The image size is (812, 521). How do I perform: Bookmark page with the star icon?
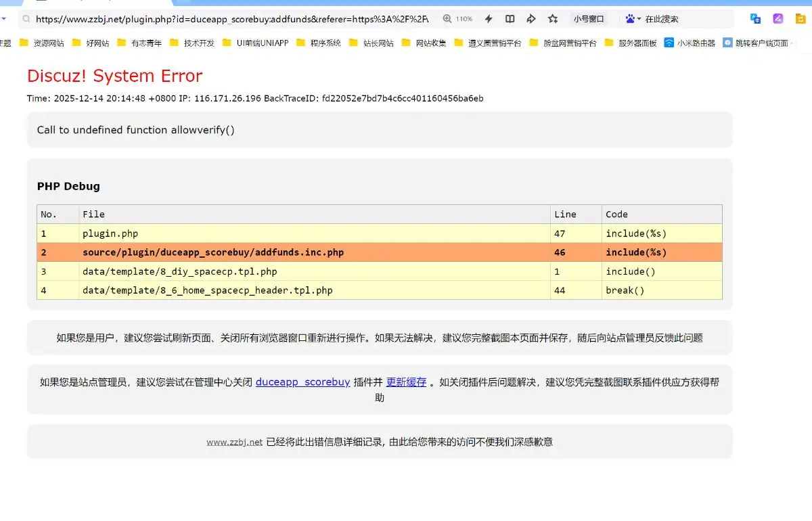point(553,19)
